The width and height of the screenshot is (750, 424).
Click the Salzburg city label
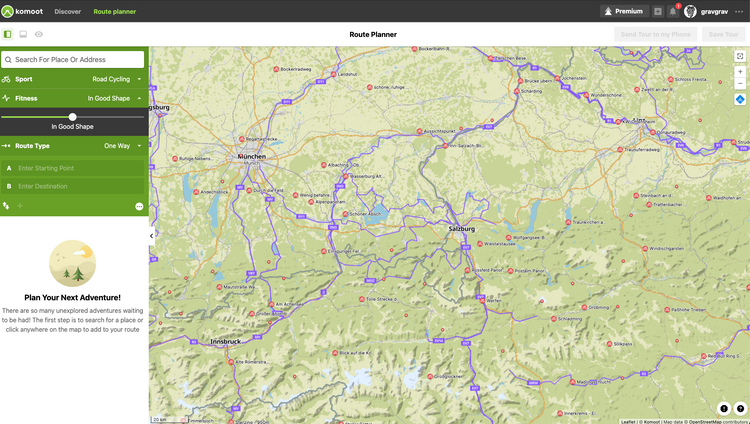[462, 229]
